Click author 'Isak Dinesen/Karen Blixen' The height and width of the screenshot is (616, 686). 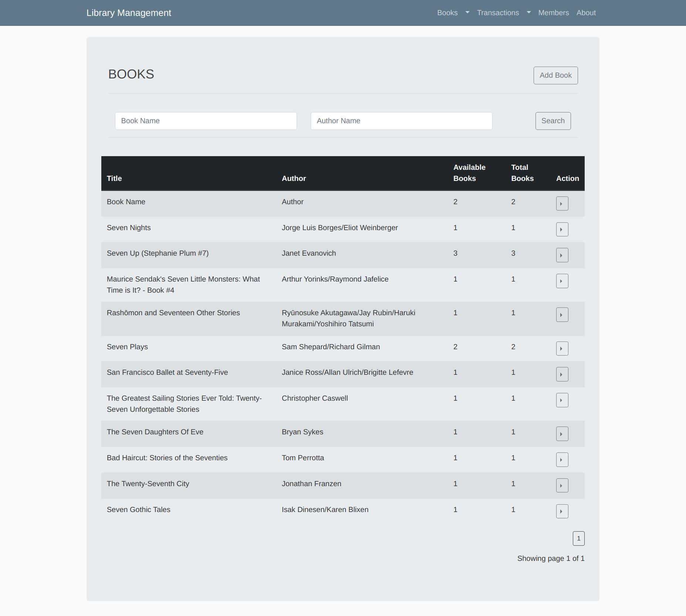pyautogui.click(x=325, y=509)
